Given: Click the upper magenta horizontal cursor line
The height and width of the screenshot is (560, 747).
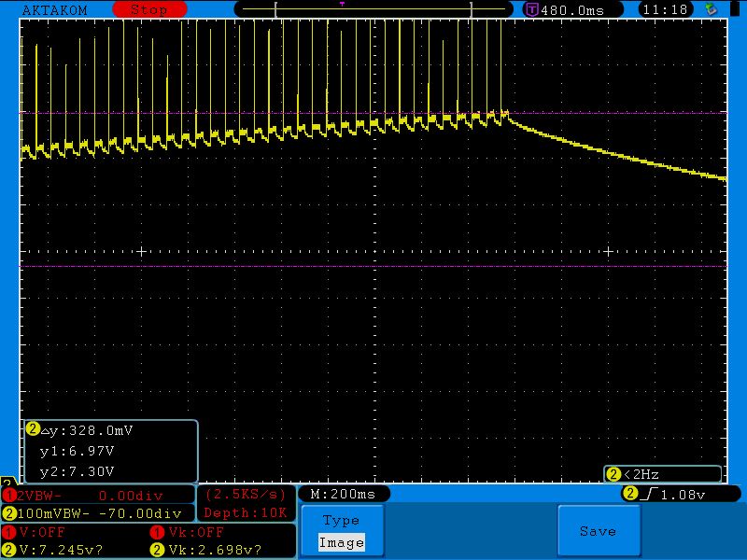Looking at the screenshot, I should tap(373, 113).
